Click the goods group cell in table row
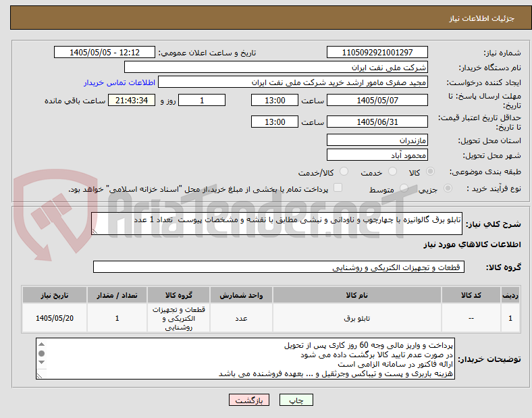 coord(178,318)
